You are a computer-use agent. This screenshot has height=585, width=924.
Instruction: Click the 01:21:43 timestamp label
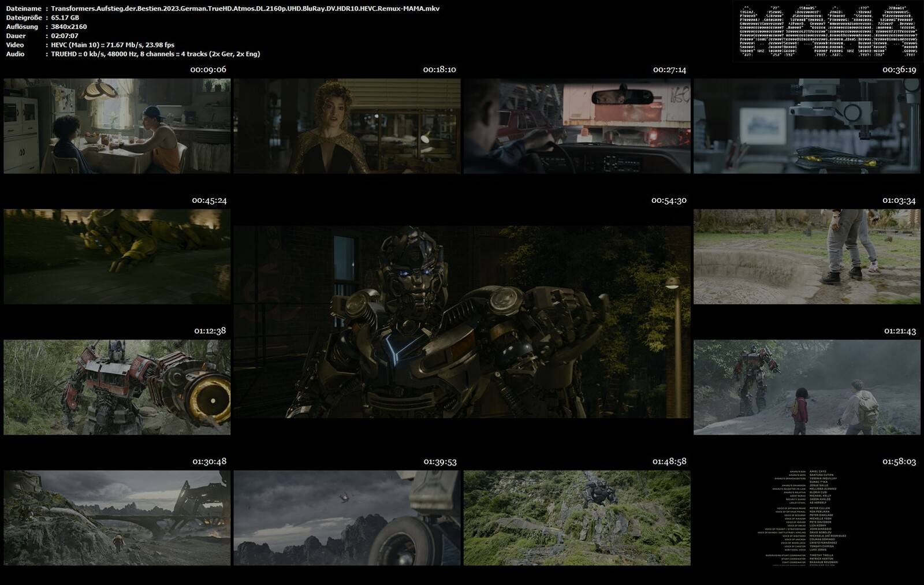pyautogui.click(x=900, y=331)
